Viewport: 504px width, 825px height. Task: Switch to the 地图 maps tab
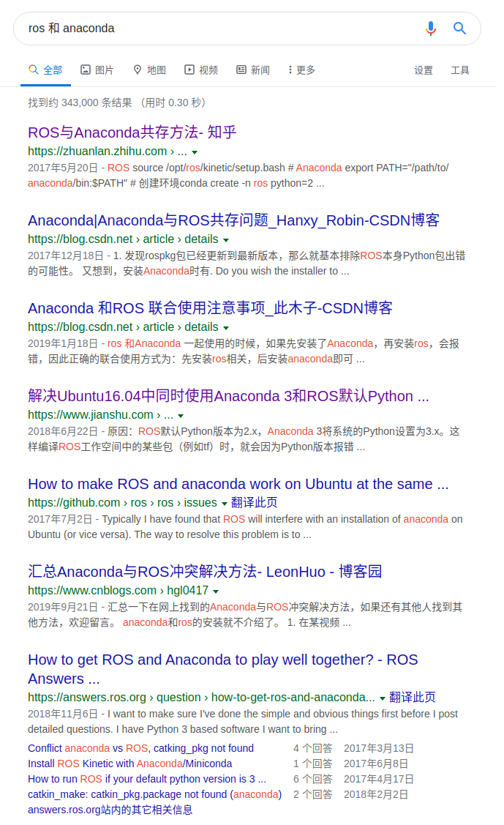click(x=150, y=70)
